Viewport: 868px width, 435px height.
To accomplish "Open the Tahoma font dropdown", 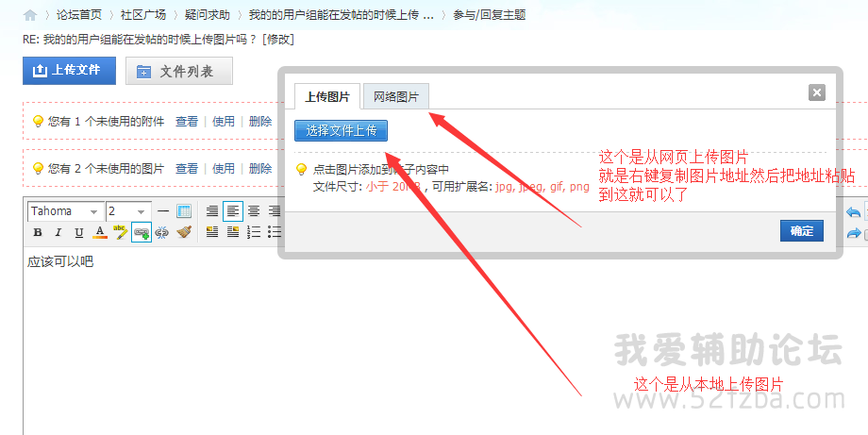I will pyautogui.click(x=65, y=211).
